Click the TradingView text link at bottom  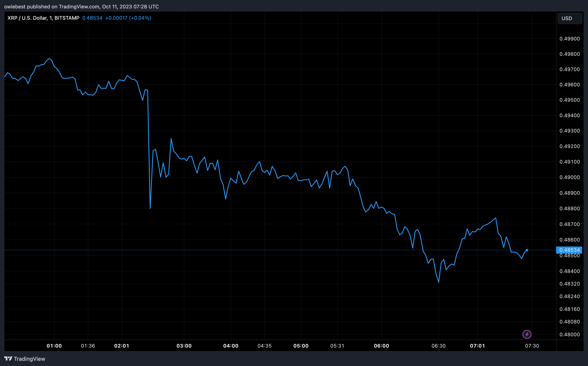(29, 359)
